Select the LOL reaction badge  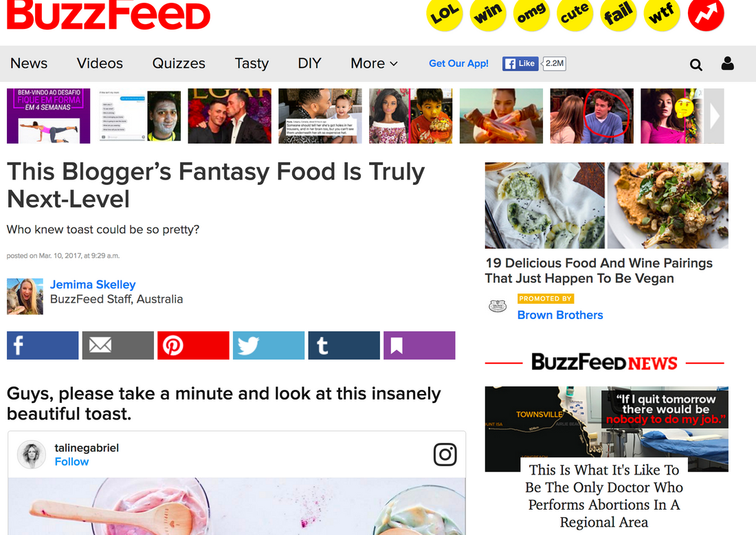point(445,14)
